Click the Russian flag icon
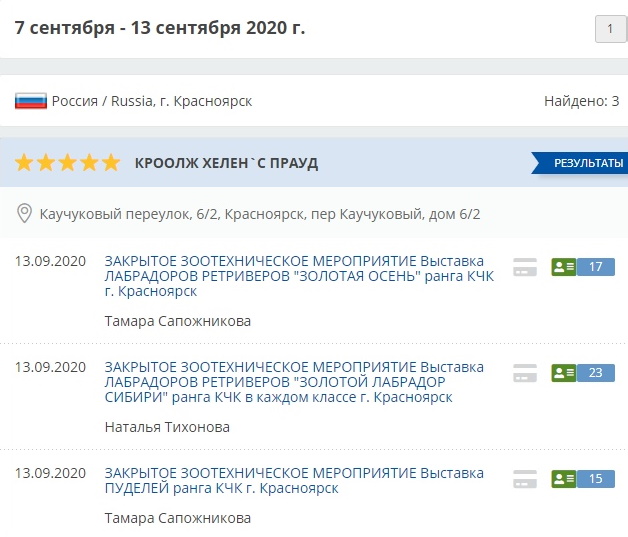 pos(30,101)
